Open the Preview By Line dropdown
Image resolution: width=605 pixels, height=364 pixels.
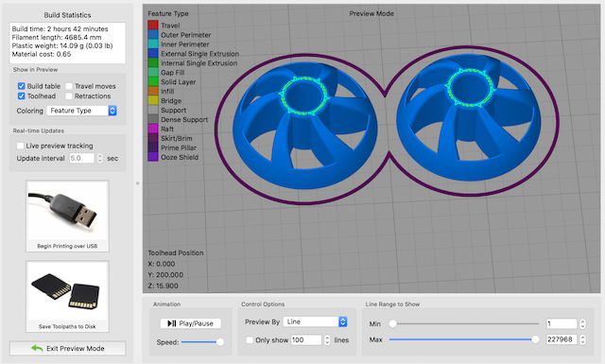315,321
